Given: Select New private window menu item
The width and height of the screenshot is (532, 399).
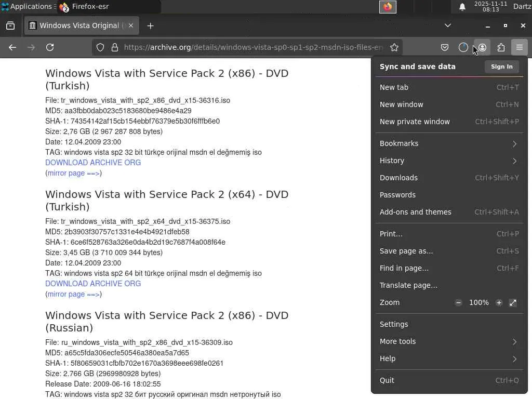Looking at the screenshot, I should [415, 122].
